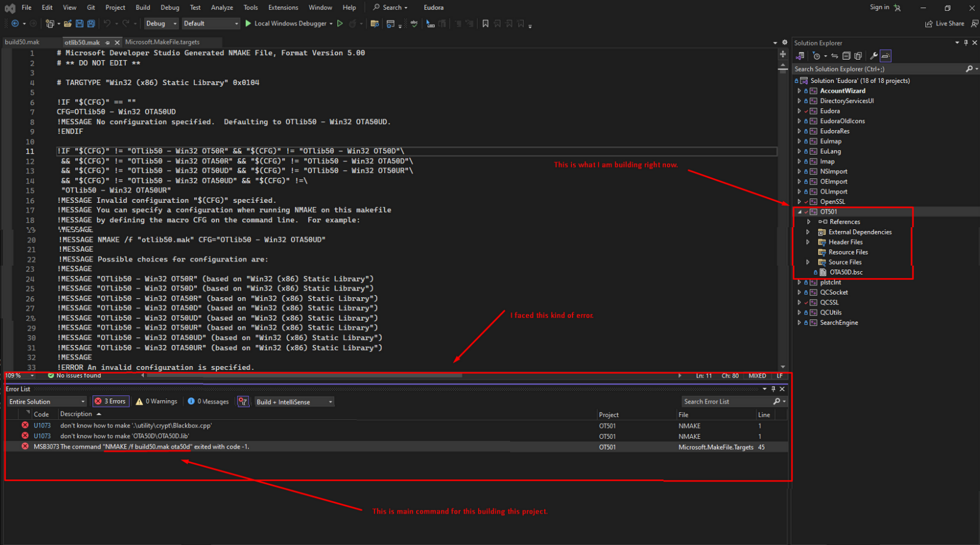Click the Undo arrow icon

[x=107, y=23]
